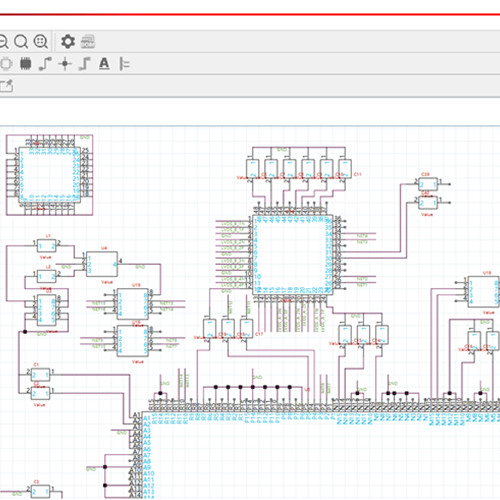Select the wire drawing tool
Viewport: 500px width, 500px height.
coord(45,64)
